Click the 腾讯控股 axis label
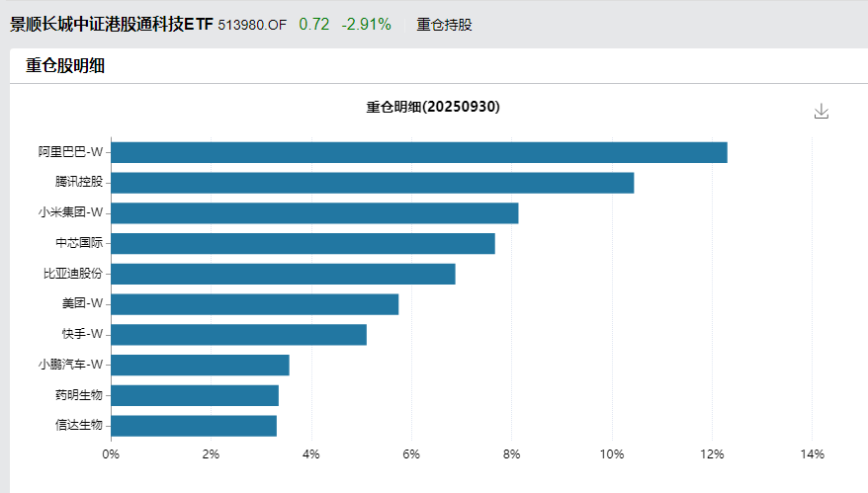This screenshot has height=493, width=868. 79,182
